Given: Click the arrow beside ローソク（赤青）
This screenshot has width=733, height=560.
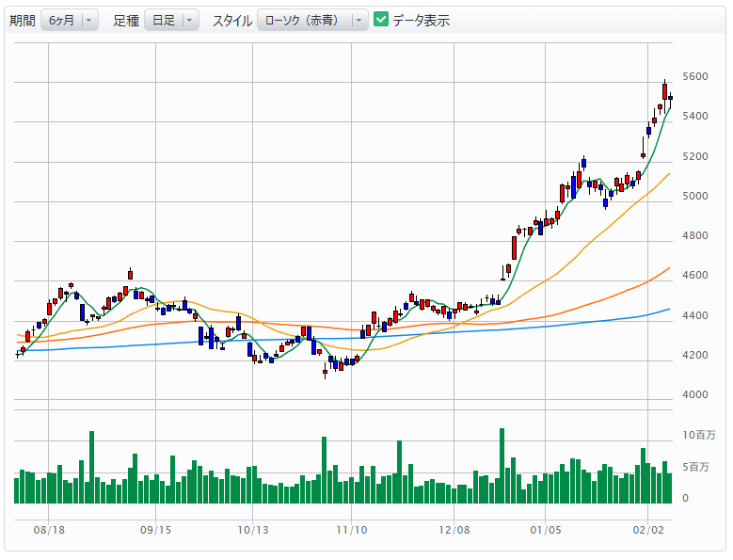Looking at the screenshot, I should [359, 20].
